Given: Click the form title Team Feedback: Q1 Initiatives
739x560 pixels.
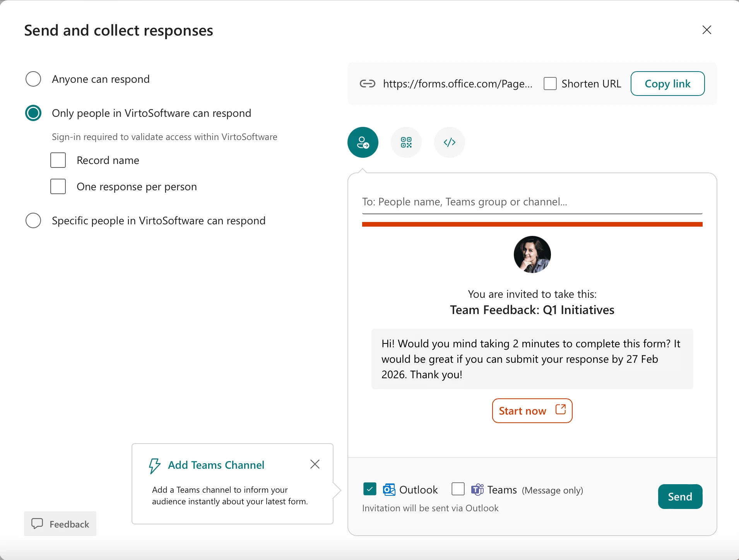Looking at the screenshot, I should pyautogui.click(x=532, y=310).
